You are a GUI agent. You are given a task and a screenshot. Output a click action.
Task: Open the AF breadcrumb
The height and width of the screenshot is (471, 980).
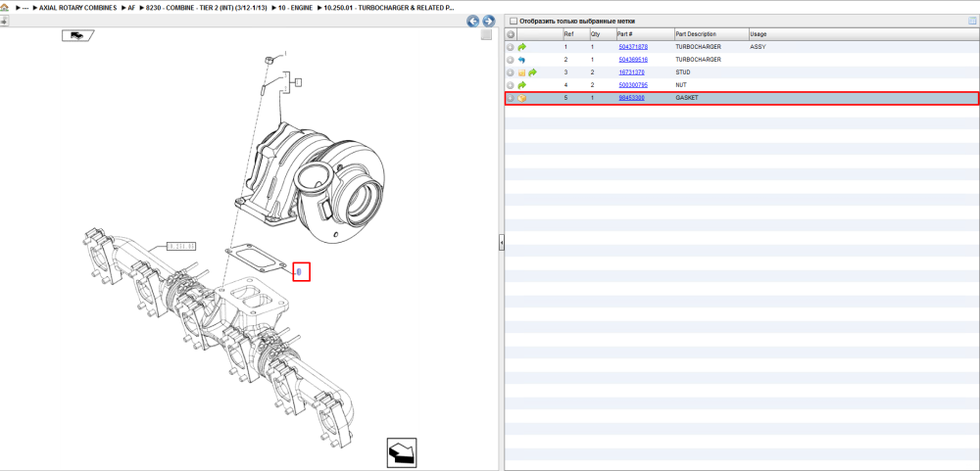coord(131,8)
